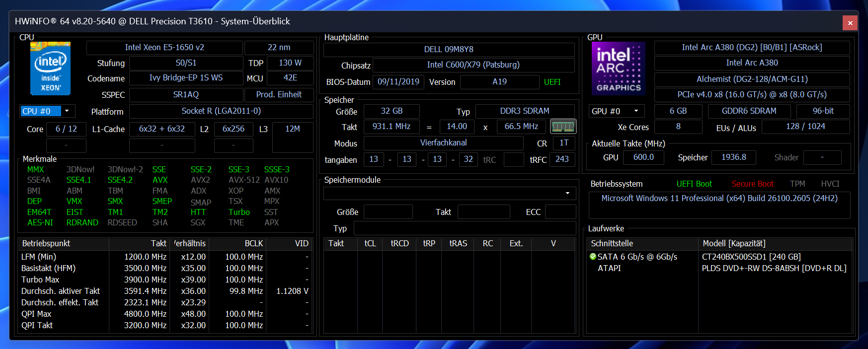This screenshot has height=349, width=868.
Task: Click the TPM indicator label
Action: [x=797, y=184]
